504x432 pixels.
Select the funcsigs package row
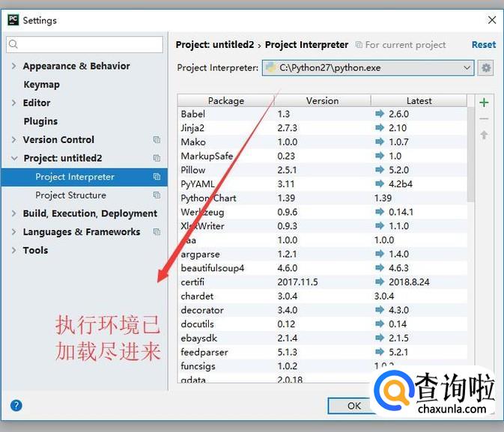click(322, 366)
